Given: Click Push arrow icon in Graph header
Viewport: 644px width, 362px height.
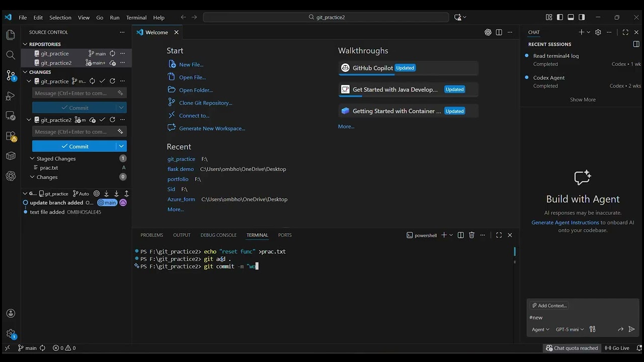Looking at the screenshot, I should pyautogui.click(x=126, y=194).
